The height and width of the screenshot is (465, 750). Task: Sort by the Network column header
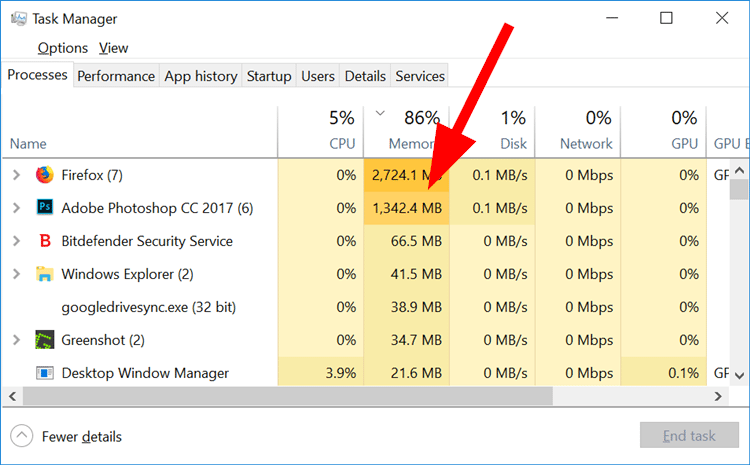coord(586,144)
